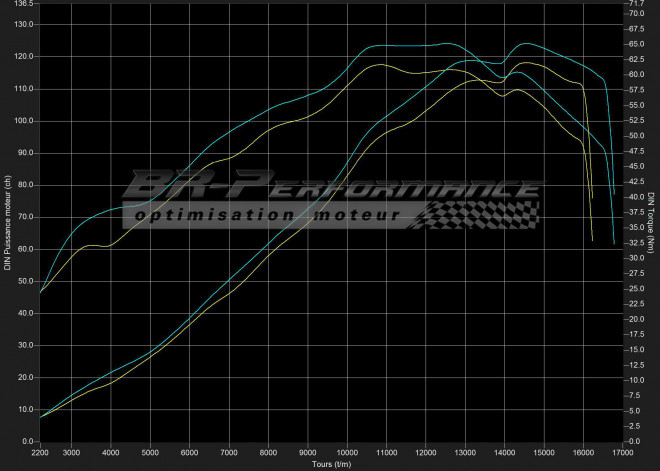This screenshot has height=471, width=660.
Task: Click the 5.0 label on the torque axis
Action: point(634,411)
